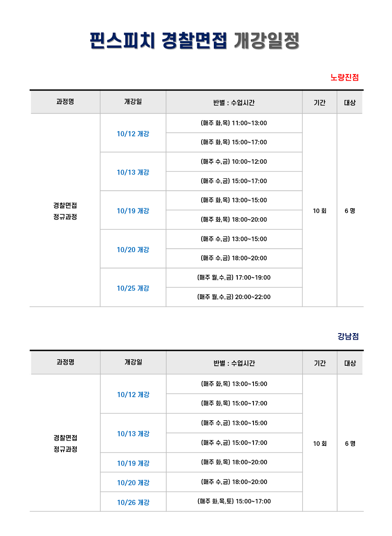Click the 10/26 개강 date

133,502
